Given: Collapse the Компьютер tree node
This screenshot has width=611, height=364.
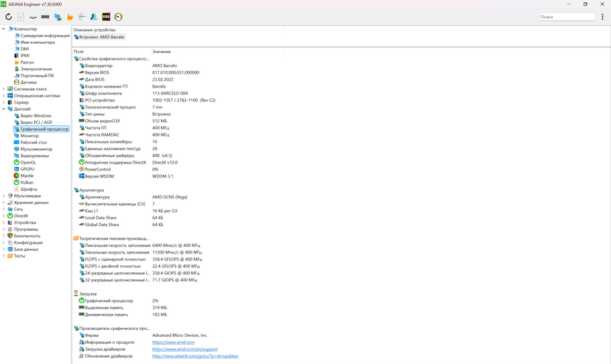Looking at the screenshot, I should (3, 29).
